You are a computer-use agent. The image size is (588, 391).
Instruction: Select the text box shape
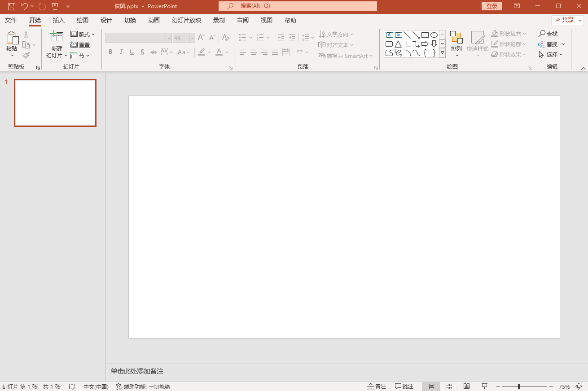click(389, 35)
